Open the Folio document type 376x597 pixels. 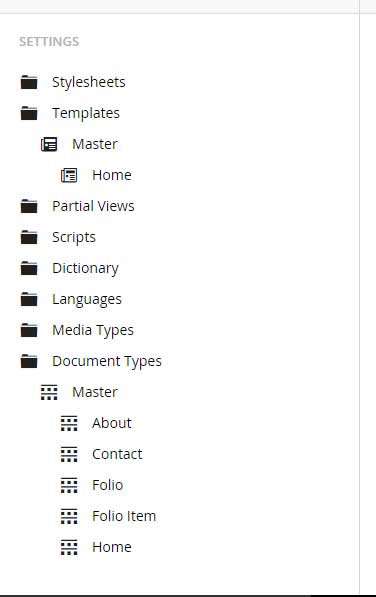pyautogui.click(x=107, y=485)
